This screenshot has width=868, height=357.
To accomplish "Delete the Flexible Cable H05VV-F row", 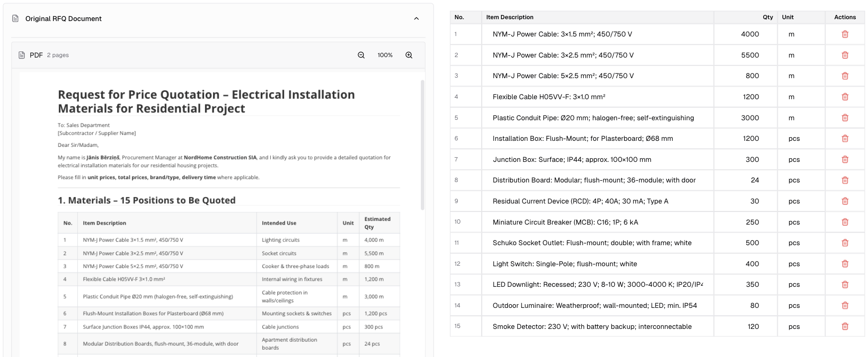I will [x=845, y=97].
